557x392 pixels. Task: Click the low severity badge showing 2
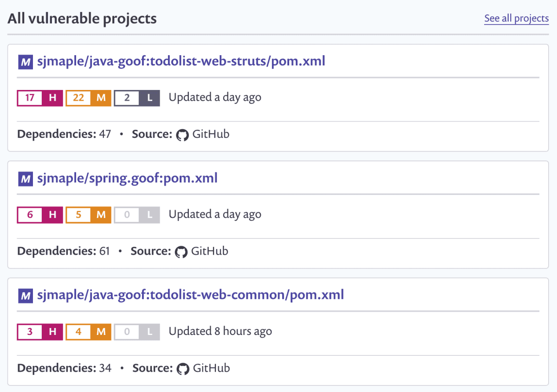136,98
